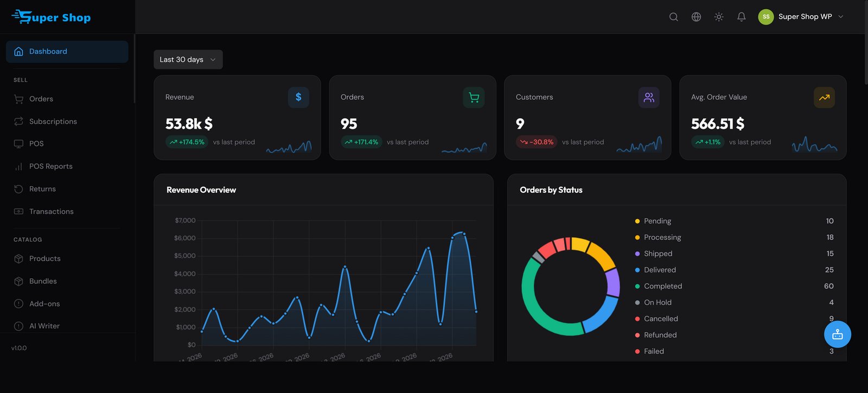Viewport: 868px width, 393px height.
Task: Go to Dashboard in sidebar
Action: click(67, 52)
